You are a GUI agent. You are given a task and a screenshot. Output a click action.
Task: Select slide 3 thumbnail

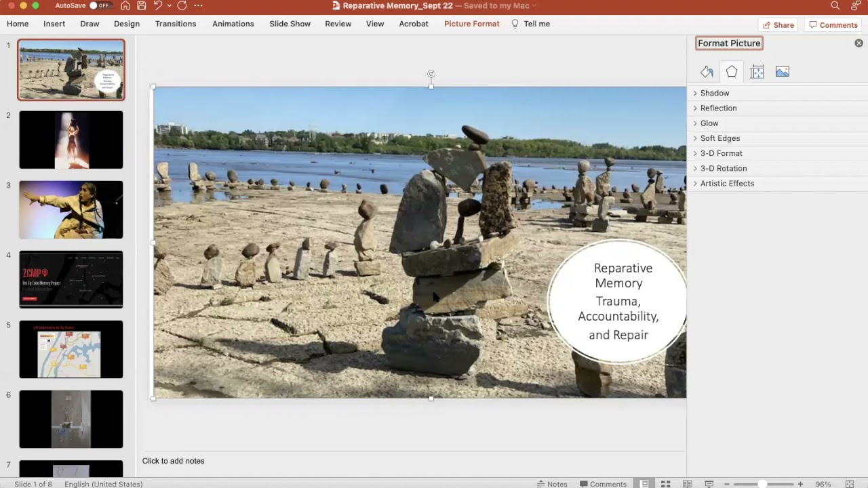[x=71, y=209]
